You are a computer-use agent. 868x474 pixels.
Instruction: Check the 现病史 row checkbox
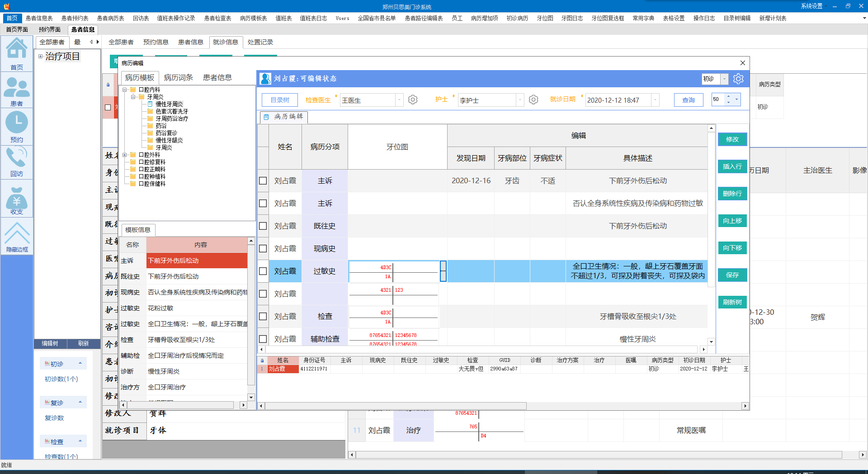click(263, 249)
